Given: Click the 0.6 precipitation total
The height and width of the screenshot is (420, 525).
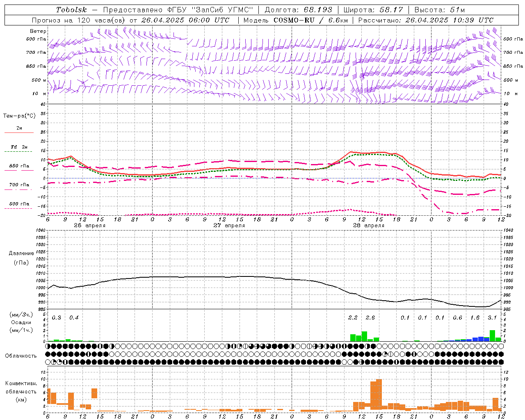Looking at the screenshot, I should (457, 318).
